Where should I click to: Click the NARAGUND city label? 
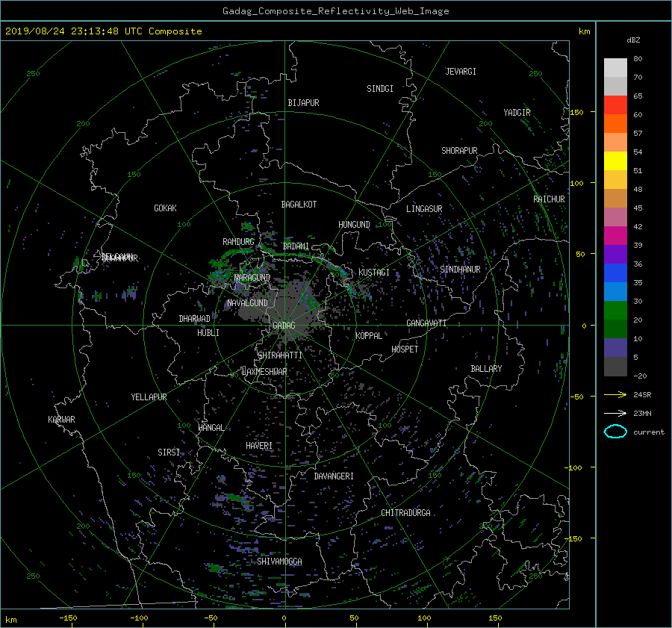point(252,278)
